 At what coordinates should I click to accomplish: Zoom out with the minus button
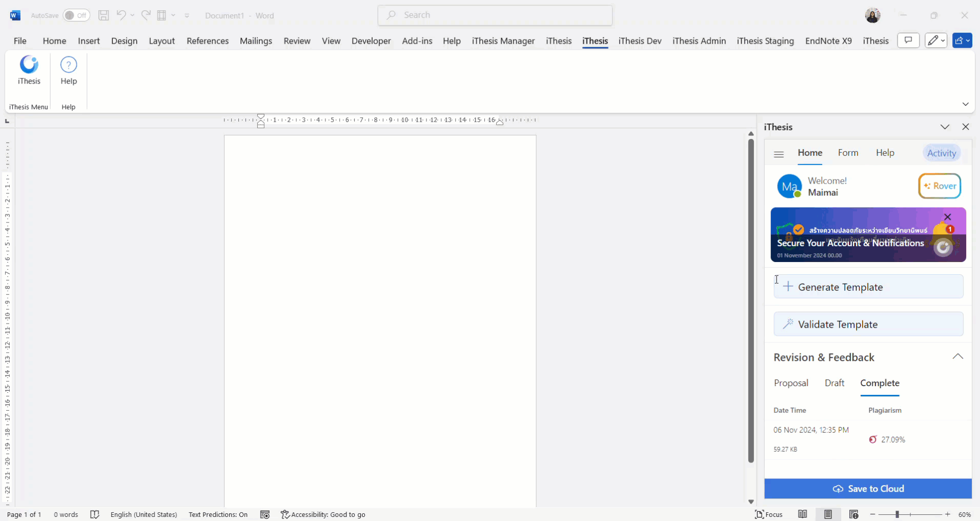(873, 514)
